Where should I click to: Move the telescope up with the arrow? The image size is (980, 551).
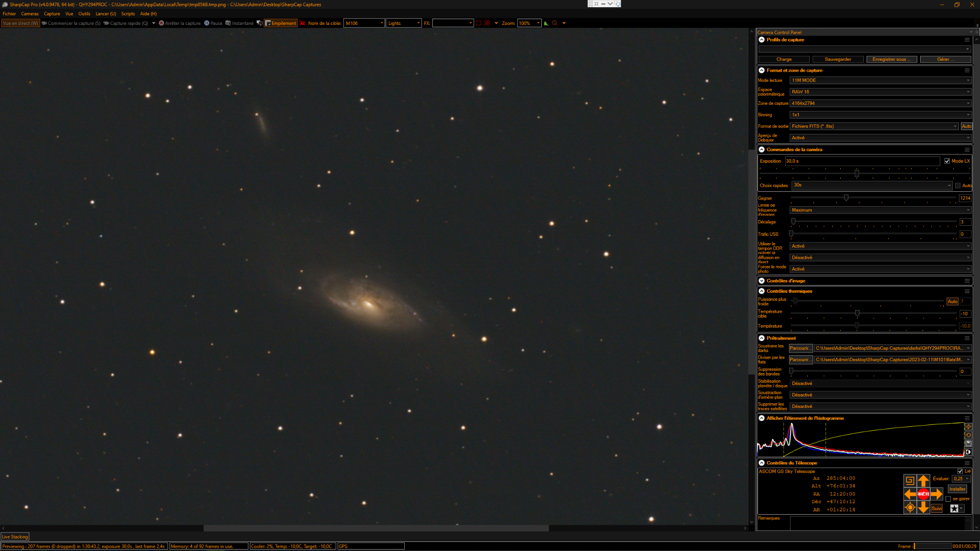923,480
